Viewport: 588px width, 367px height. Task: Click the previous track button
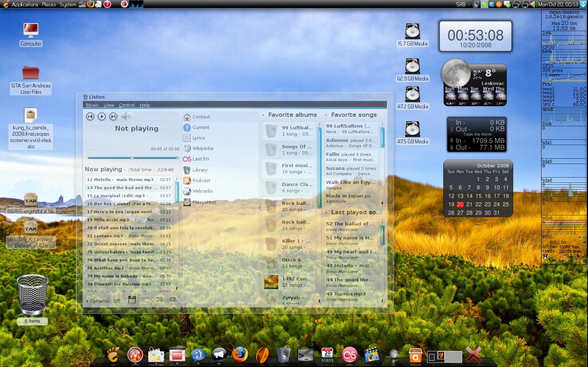90,116
